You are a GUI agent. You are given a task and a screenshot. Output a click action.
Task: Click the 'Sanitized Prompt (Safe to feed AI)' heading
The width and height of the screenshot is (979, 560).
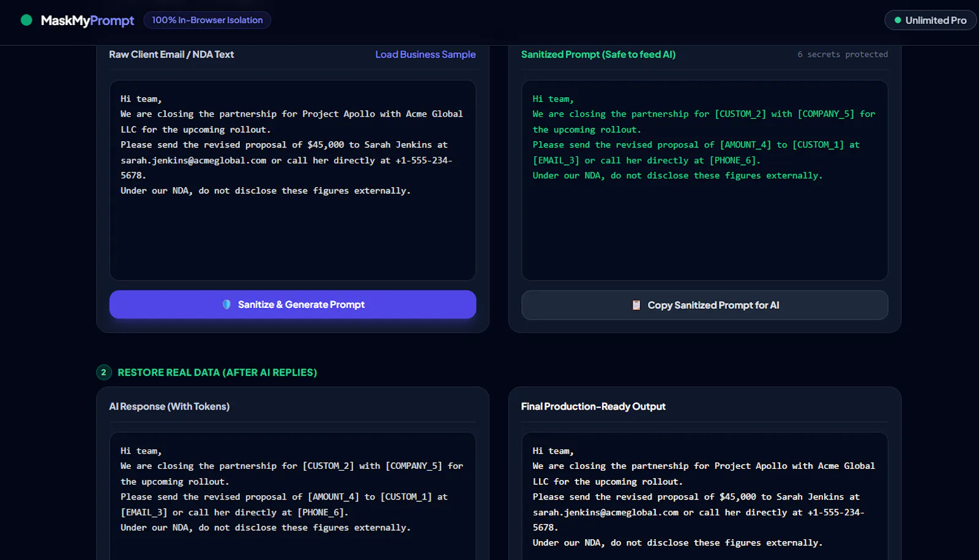pyautogui.click(x=598, y=54)
